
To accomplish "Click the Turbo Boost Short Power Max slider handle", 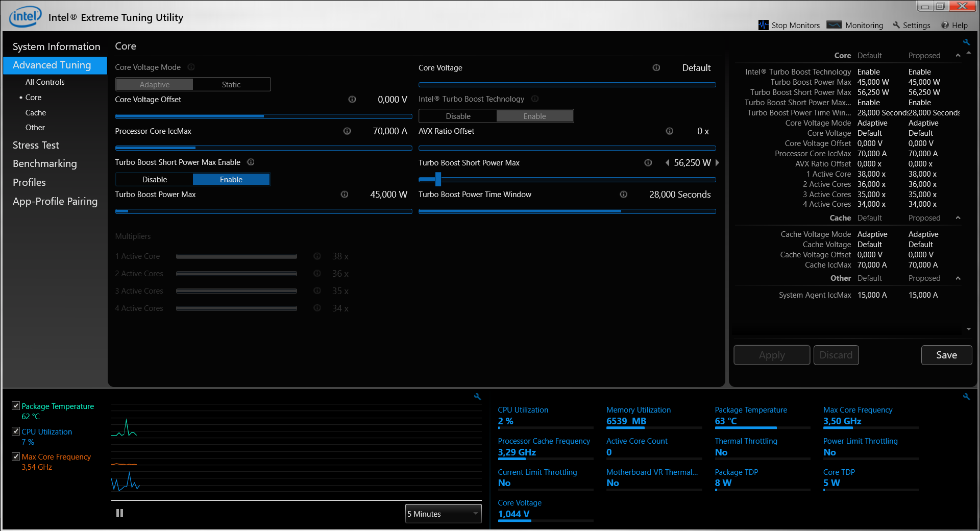I will [x=438, y=179].
